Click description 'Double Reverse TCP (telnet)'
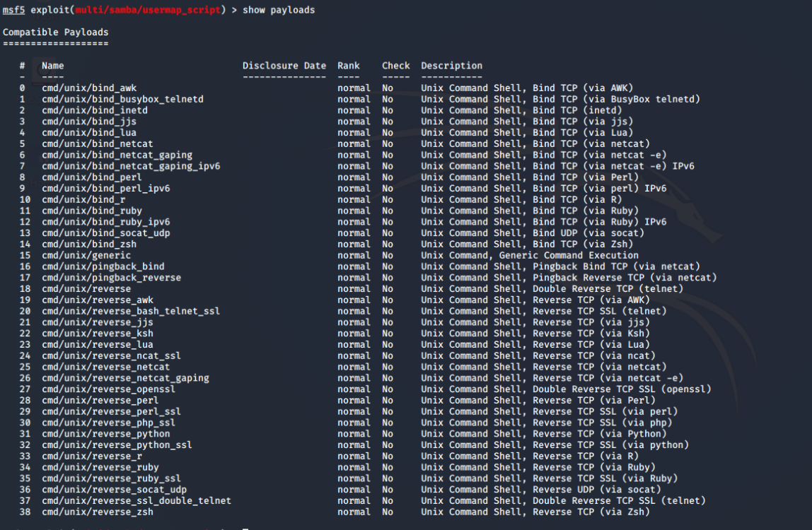This screenshot has height=530, width=812. tap(608, 289)
